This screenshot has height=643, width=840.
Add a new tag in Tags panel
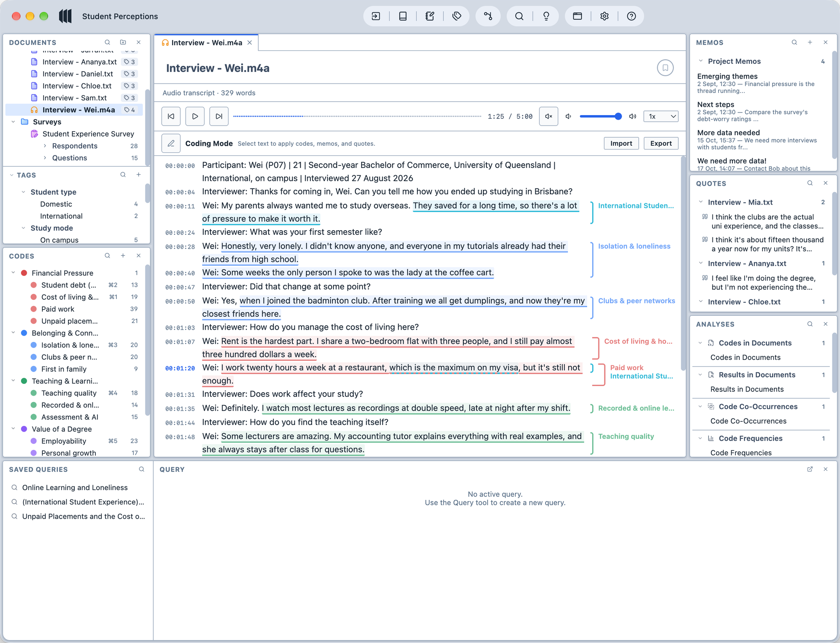[x=139, y=175]
